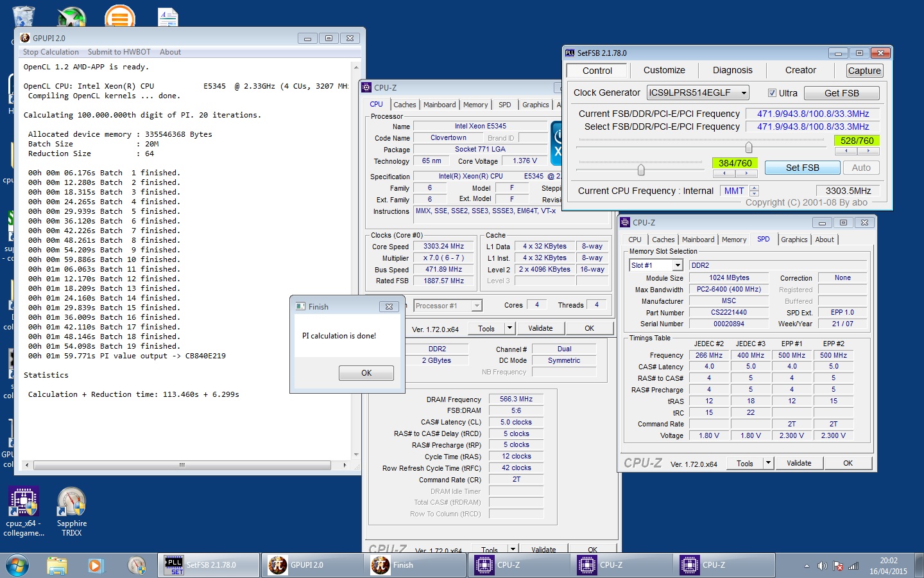Screen dimensions: 924x578
Task: Launch Sapphire TRIXX desktop shortcut
Action: [71, 511]
